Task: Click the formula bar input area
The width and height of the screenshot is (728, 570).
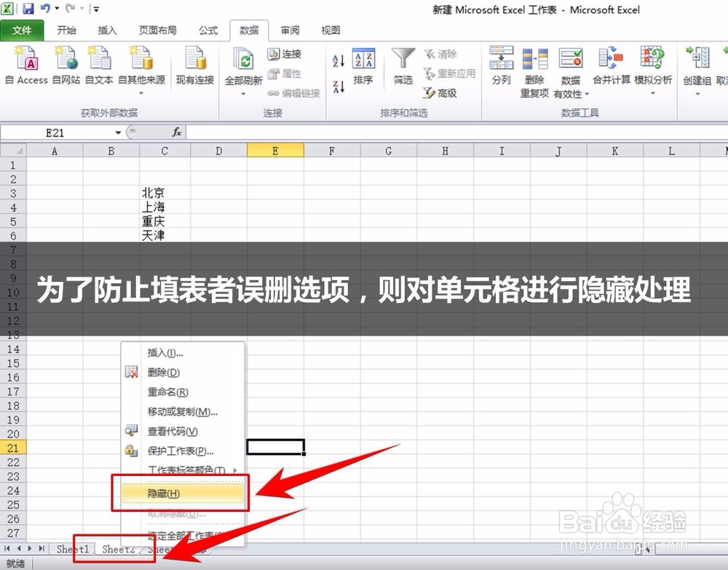Action: click(x=457, y=133)
